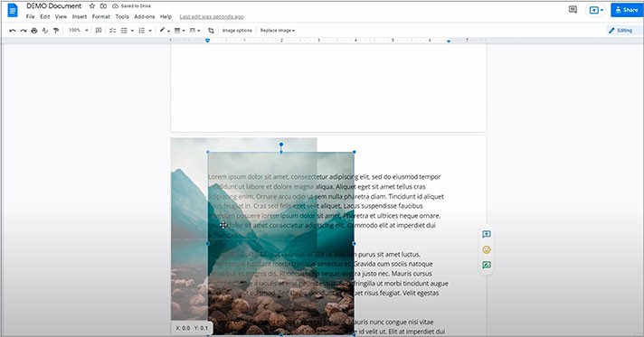Open the Google Docs home icon
Screen dimensions: 644x337
(x=13, y=10)
